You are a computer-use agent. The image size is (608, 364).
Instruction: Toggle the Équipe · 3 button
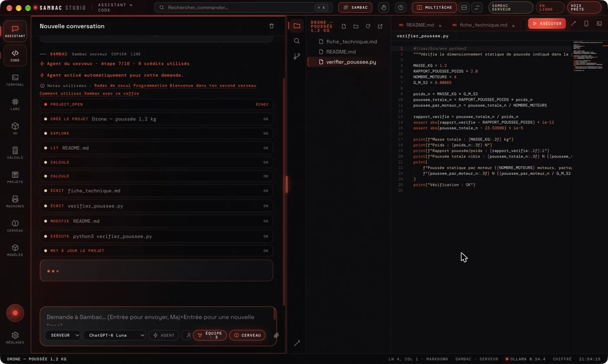(210, 335)
